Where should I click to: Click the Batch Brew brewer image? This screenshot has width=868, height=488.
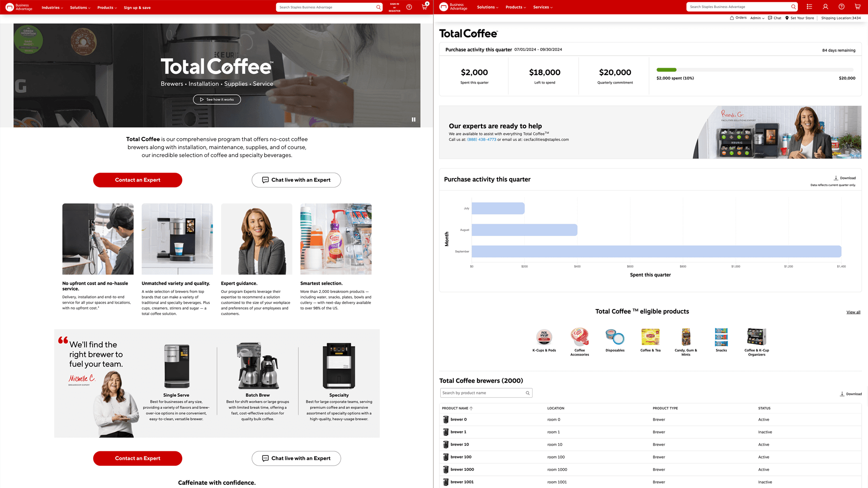258,366
